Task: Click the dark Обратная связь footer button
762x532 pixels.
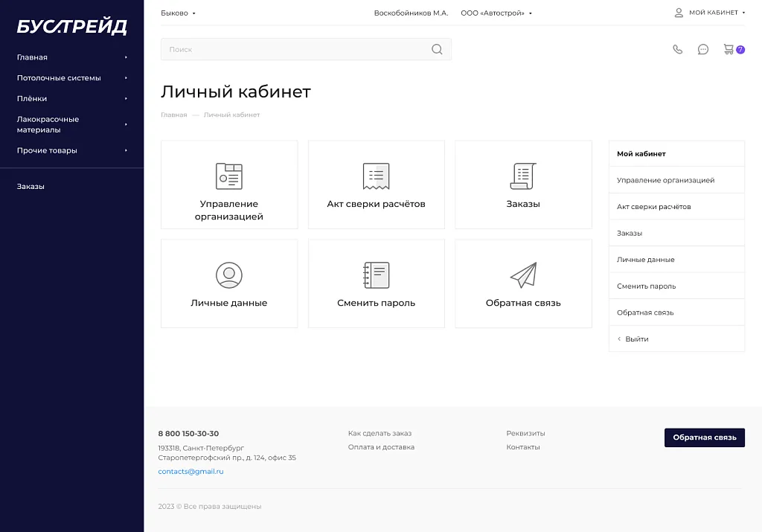Action: coord(704,438)
